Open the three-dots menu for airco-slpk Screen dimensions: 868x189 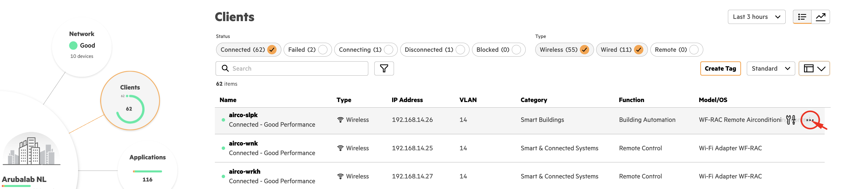[810, 120]
